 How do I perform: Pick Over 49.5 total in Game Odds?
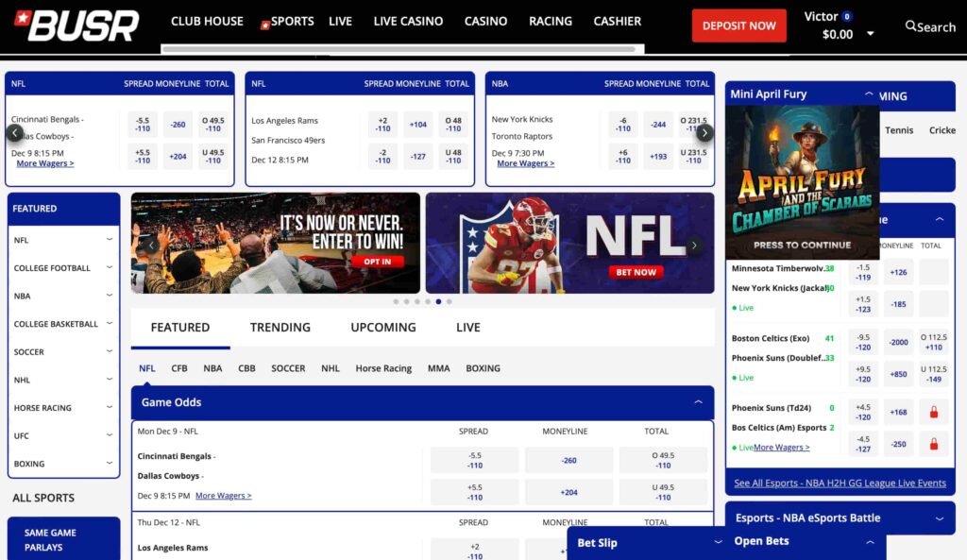coord(663,460)
